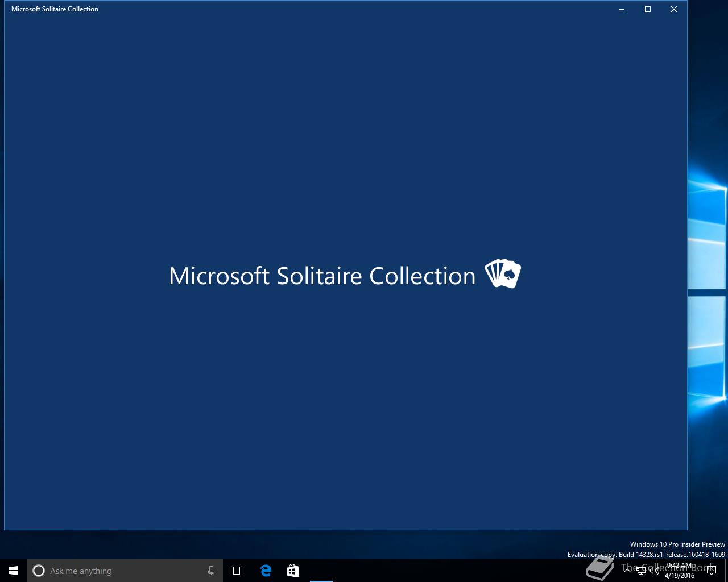
Task: Click the Microsoft Solitaire Collection title bar text
Action: tap(55, 9)
